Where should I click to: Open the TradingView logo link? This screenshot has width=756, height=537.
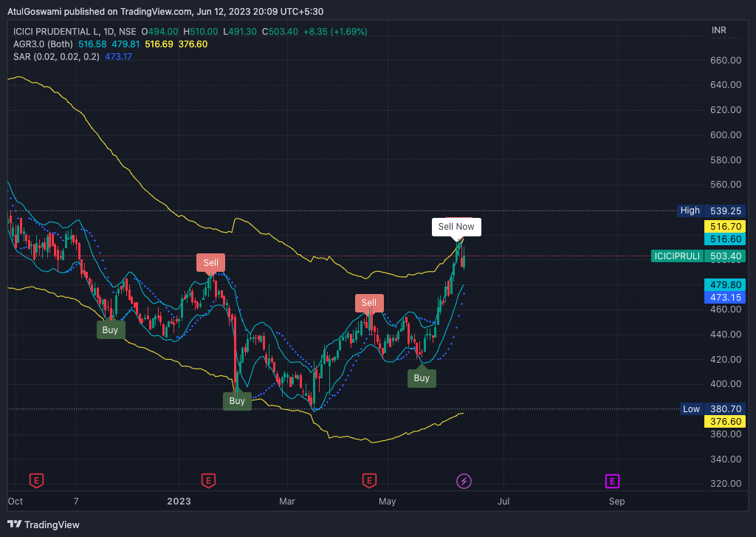[44, 524]
